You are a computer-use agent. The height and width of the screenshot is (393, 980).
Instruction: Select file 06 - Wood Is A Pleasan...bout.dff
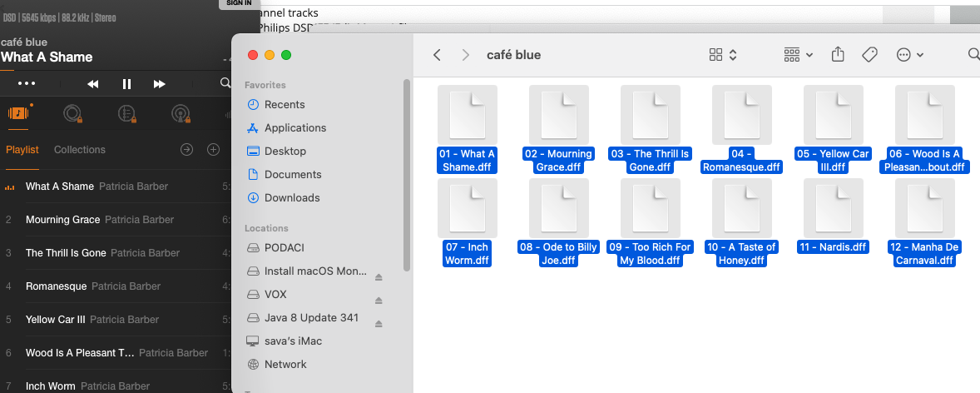click(924, 129)
